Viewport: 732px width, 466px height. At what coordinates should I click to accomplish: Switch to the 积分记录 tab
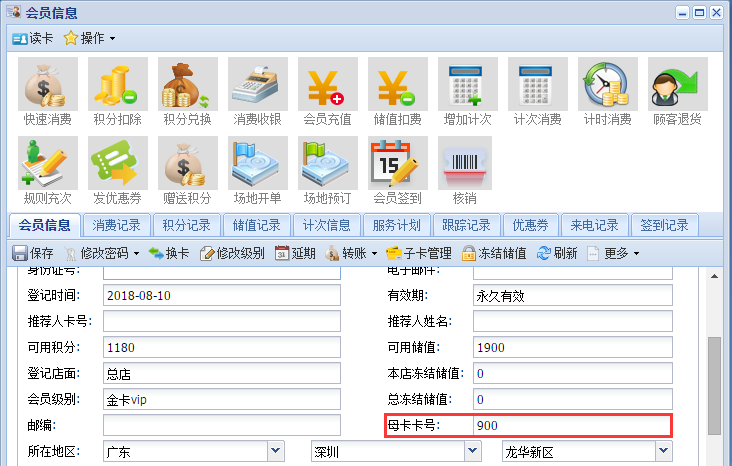186,225
